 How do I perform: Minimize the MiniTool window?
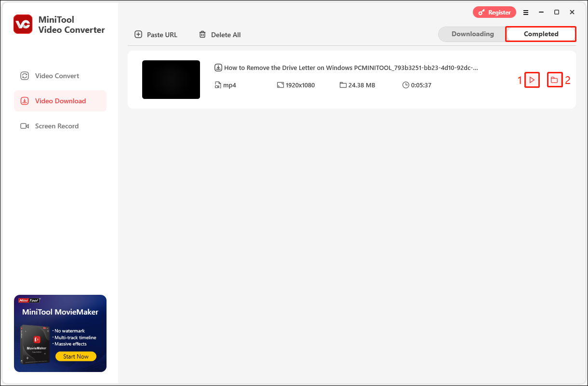541,12
